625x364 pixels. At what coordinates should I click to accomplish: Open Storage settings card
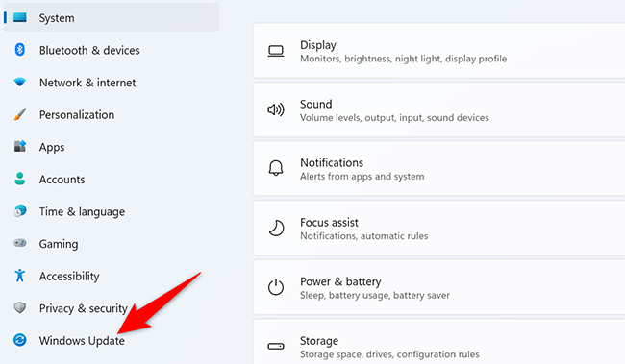click(x=438, y=342)
